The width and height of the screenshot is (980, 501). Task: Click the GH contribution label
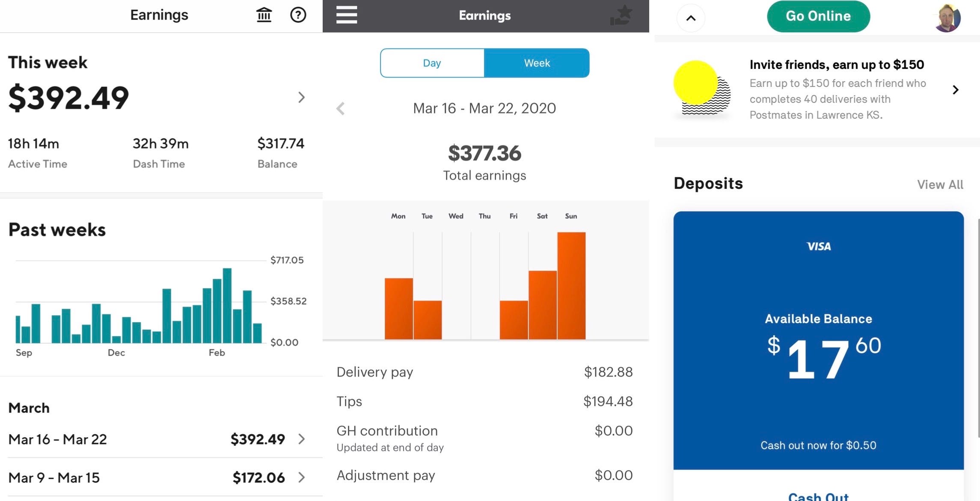click(387, 431)
